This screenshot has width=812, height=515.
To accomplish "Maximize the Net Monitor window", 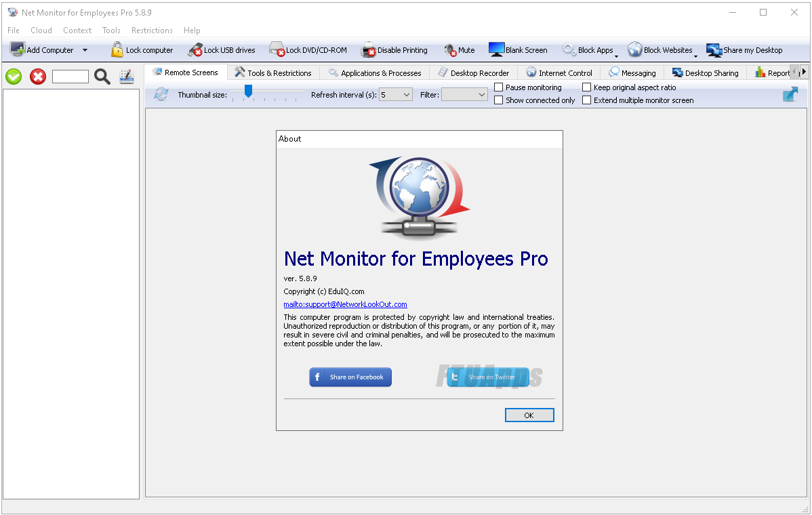I will click(x=763, y=12).
